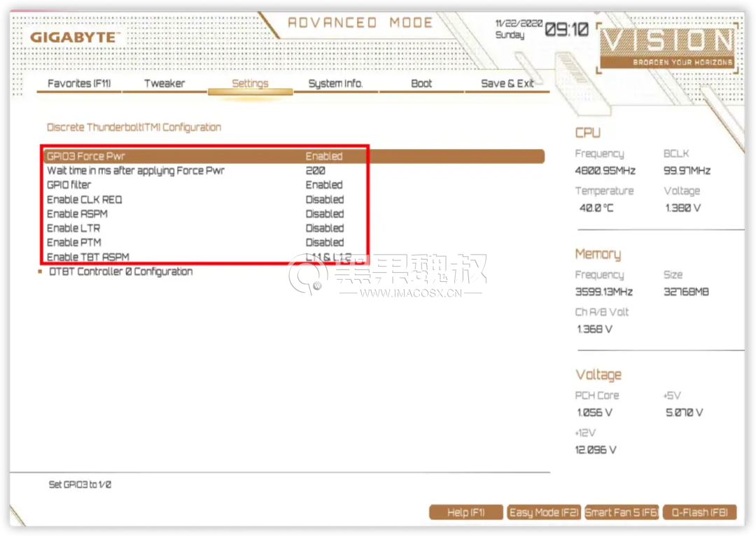Select the GPIO3 Force Pwr row

pyautogui.click(x=294, y=156)
